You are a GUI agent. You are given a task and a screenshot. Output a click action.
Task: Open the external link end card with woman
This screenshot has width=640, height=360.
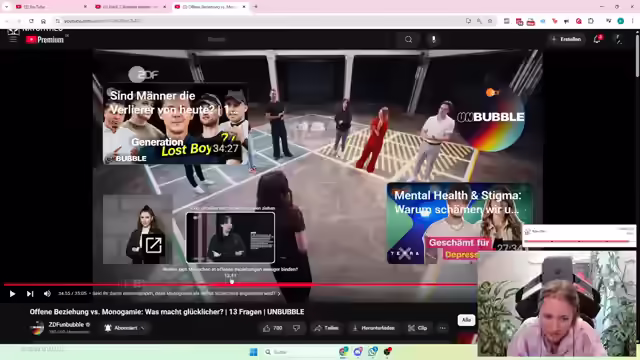pos(138,229)
